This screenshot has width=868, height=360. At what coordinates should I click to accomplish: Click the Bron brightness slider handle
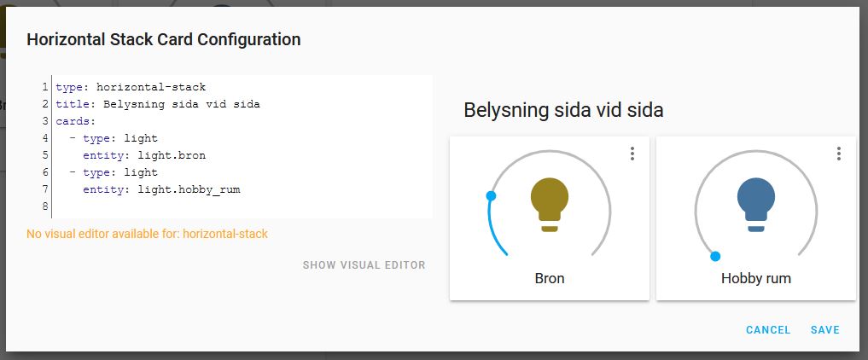pyautogui.click(x=491, y=195)
